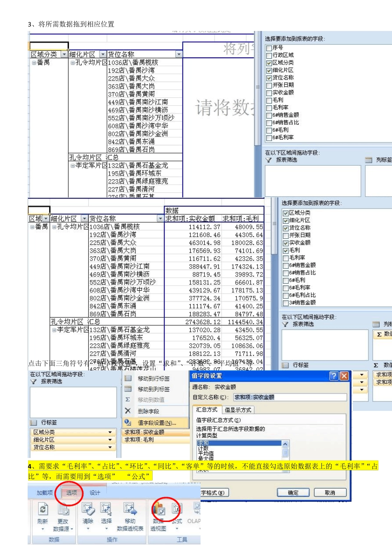Click the 求和项:实收金额 column header cell
Screen dimensions: 392x555
193,219
